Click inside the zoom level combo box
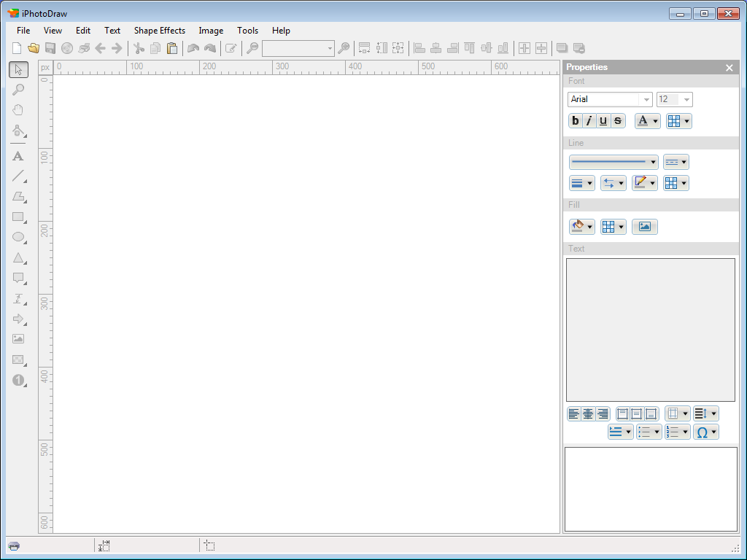 coord(295,48)
